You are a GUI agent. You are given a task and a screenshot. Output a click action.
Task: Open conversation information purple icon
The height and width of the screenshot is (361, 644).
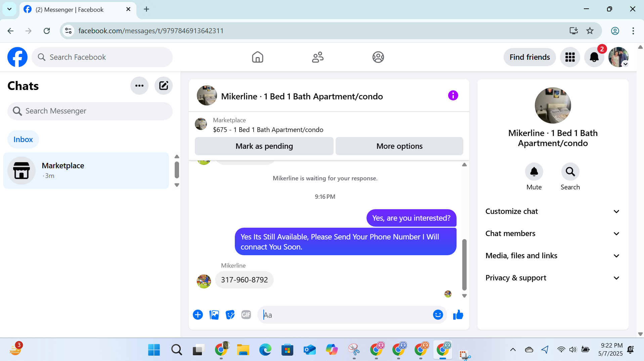(453, 95)
